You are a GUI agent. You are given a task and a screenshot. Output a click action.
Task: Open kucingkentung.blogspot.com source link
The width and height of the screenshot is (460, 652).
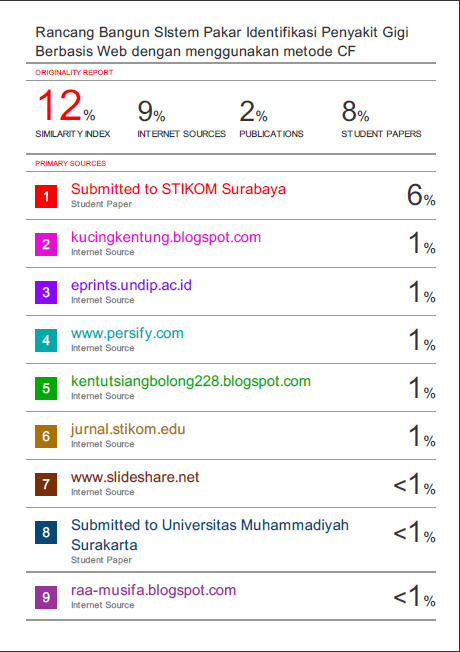[x=166, y=237]
